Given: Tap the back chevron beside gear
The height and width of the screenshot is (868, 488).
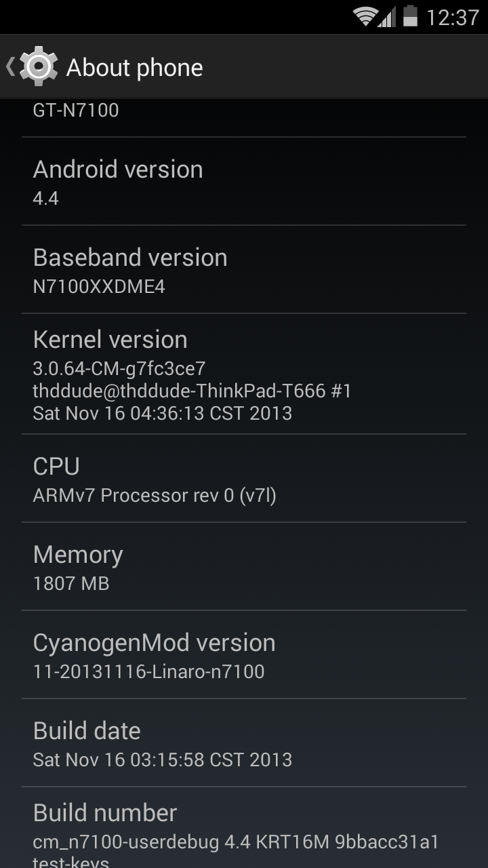Looking at the screenshot, I should click(10, 66).
